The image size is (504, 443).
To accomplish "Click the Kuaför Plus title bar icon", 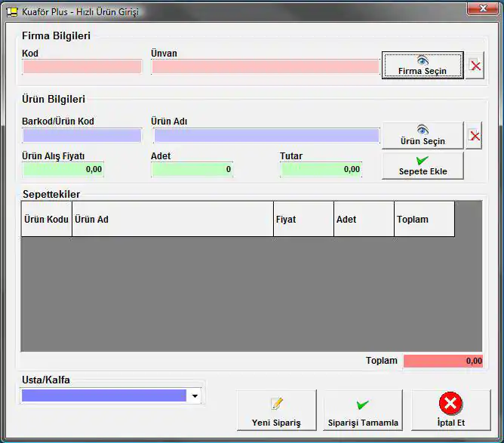I will point(12,12).
